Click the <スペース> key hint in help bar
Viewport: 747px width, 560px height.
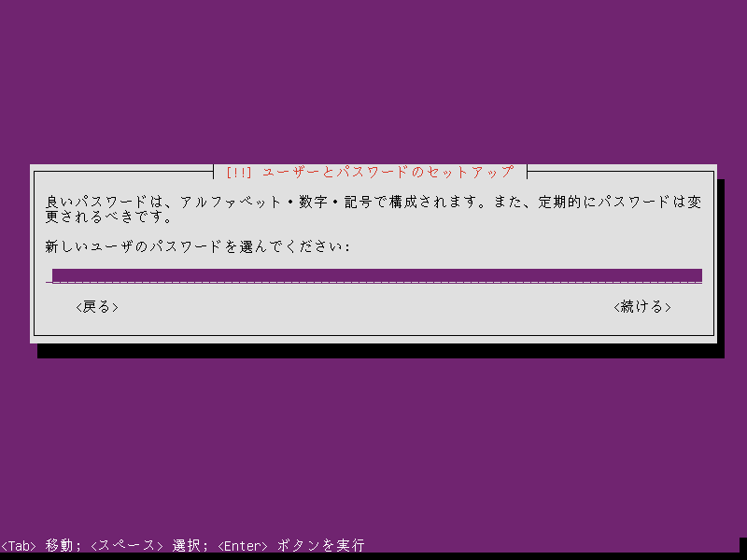[131, 545]
